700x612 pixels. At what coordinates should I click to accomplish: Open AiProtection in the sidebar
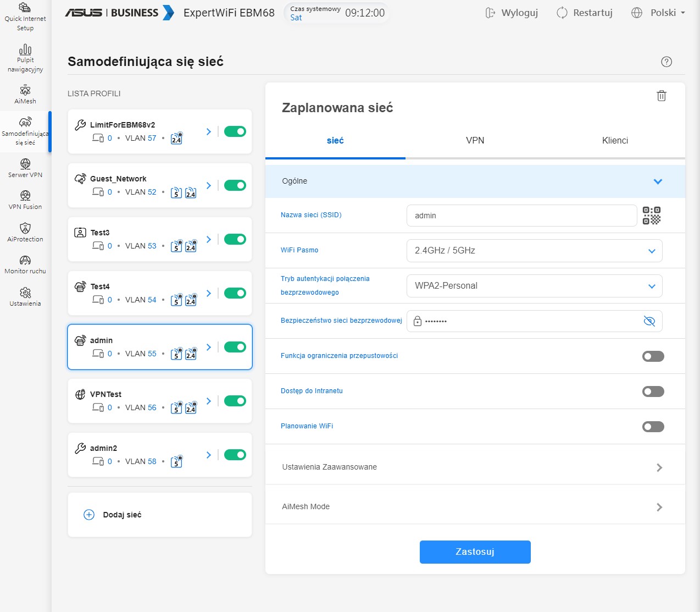click(25, 232)
